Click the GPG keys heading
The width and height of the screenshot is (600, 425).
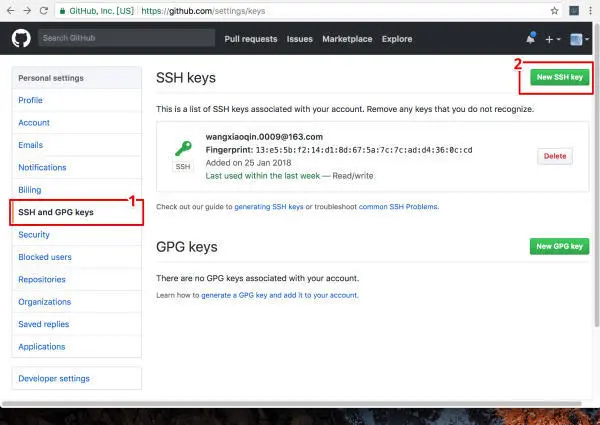(187, 247)
